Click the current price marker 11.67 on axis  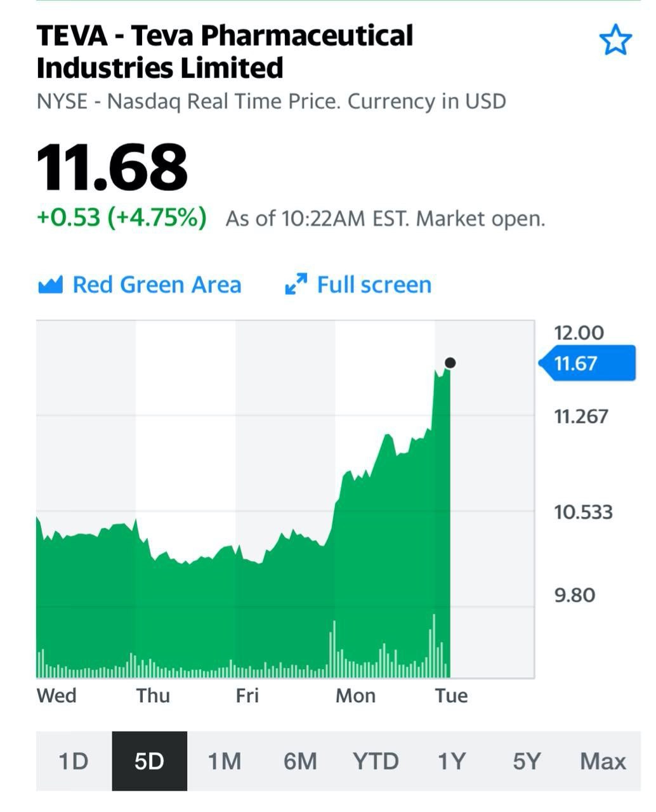[x=587, y=363]
